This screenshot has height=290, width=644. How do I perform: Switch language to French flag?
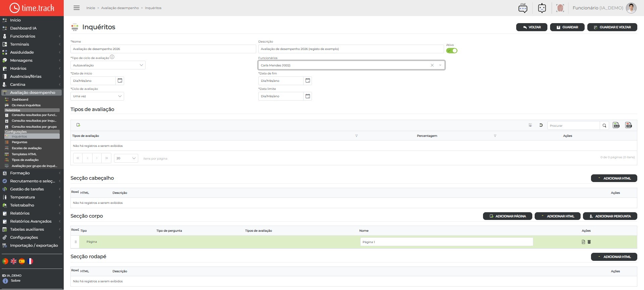(30, 261)
